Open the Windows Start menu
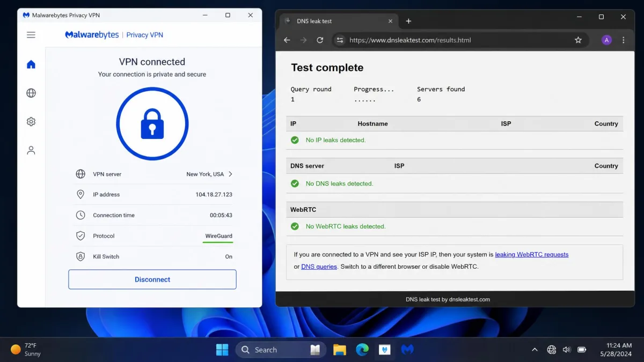This screenshot has height=362, width=644. (x=222, y=350)
